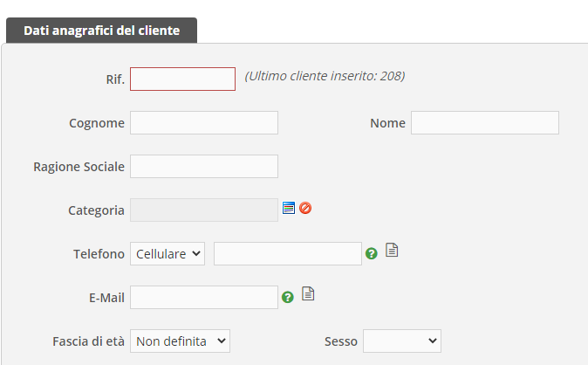Click green help icon beside E-Mail field

[288, 297]
